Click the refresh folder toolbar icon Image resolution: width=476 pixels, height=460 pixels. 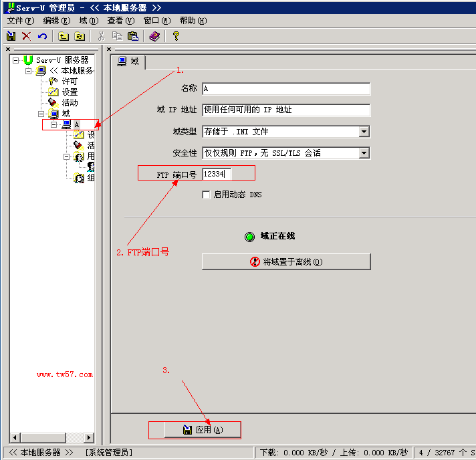click(80, 36)
